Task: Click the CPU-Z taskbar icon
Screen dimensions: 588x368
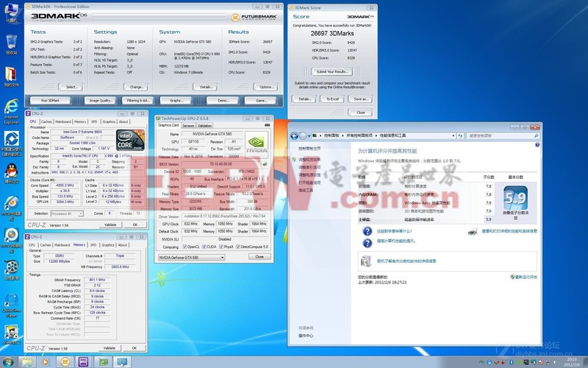Action: click(x=83, y=362)
